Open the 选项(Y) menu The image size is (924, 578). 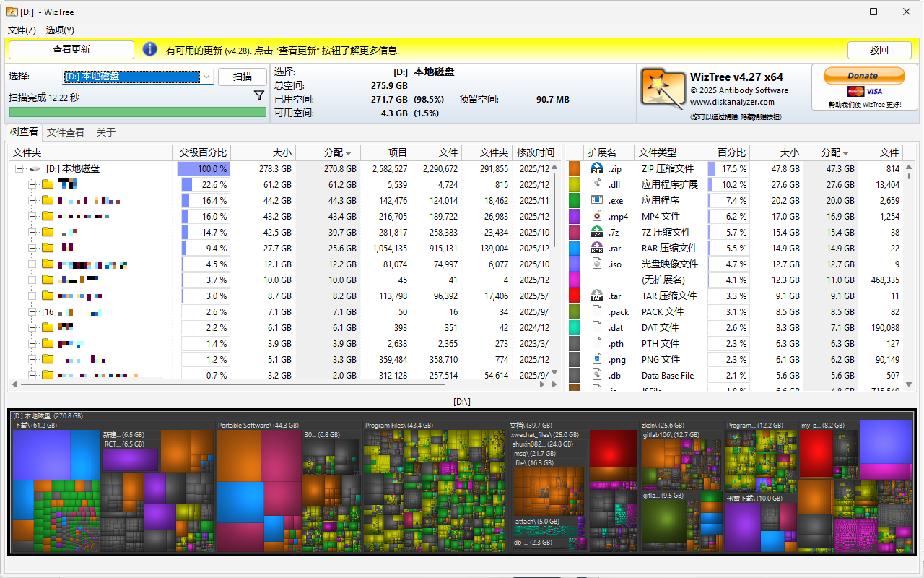point(60,30)
